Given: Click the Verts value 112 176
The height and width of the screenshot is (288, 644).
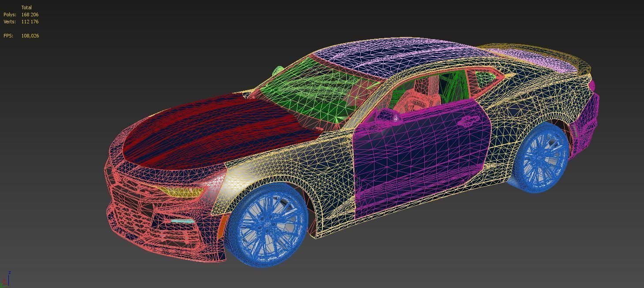Looking at the screenshot, I should (30, 22).
